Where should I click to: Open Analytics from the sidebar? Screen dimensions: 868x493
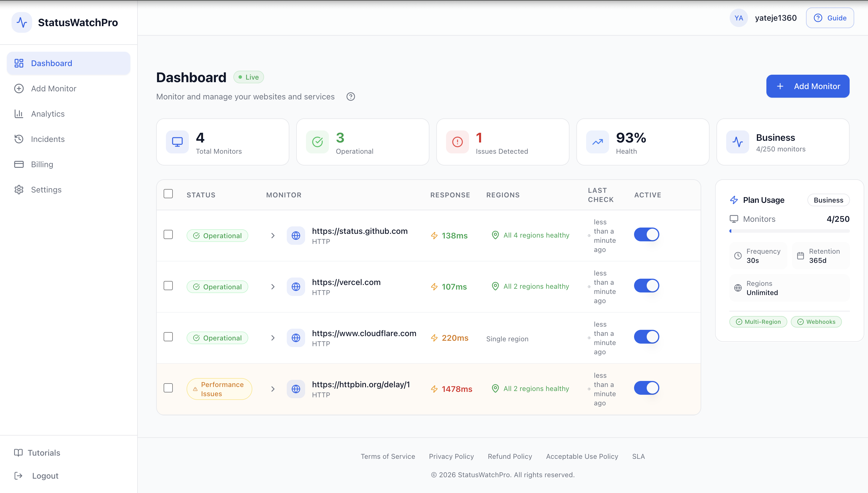[48, 114]
